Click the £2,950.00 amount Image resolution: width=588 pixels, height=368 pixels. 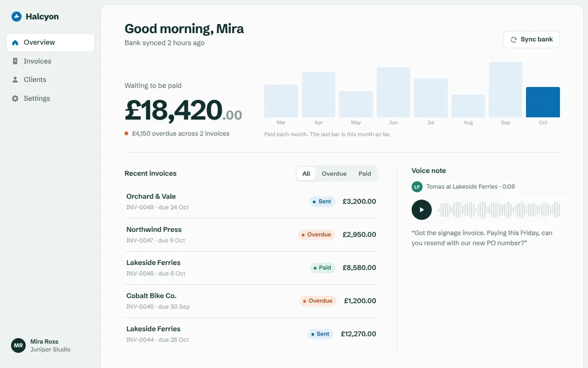coord(359,235)
